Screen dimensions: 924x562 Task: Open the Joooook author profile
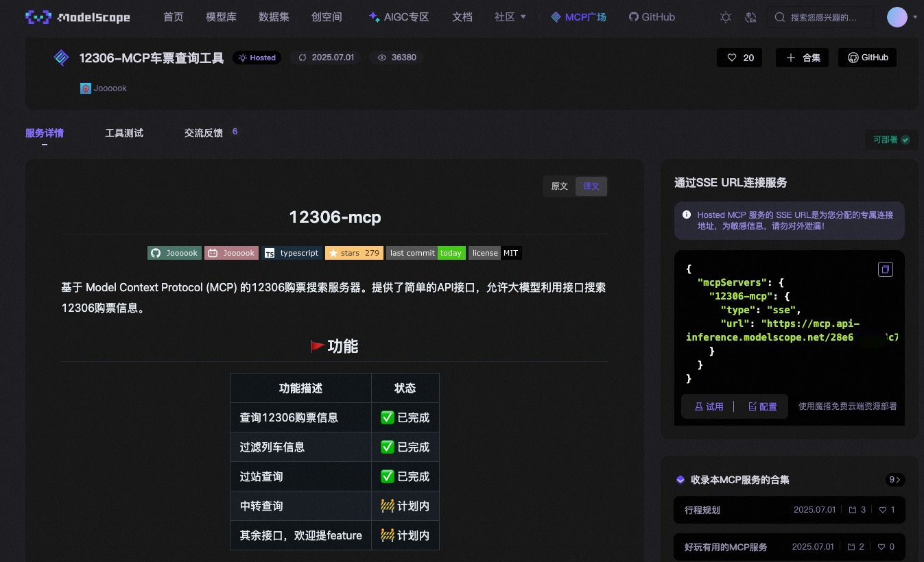(110, 88)
